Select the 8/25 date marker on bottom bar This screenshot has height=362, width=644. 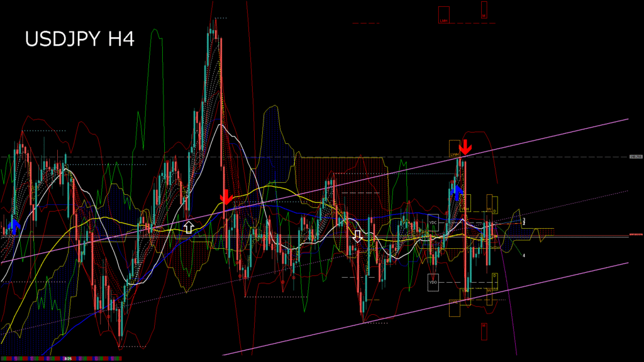(x=67, y=359)
